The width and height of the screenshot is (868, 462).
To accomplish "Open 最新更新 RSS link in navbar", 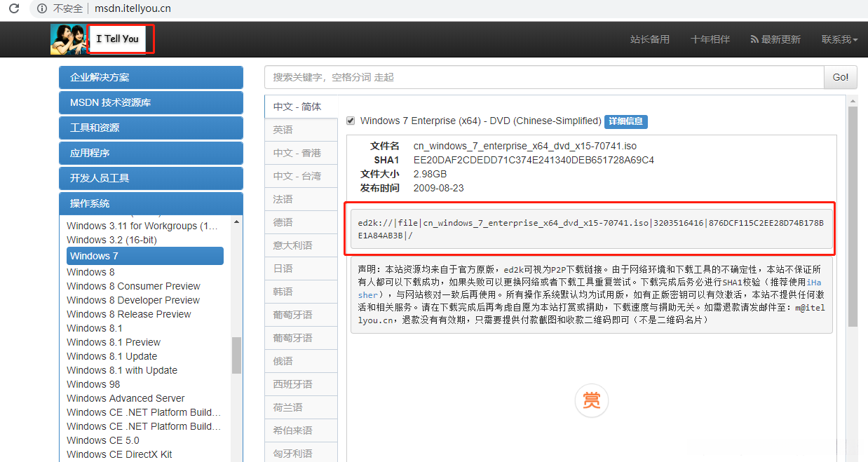I will tap(775, 39).
